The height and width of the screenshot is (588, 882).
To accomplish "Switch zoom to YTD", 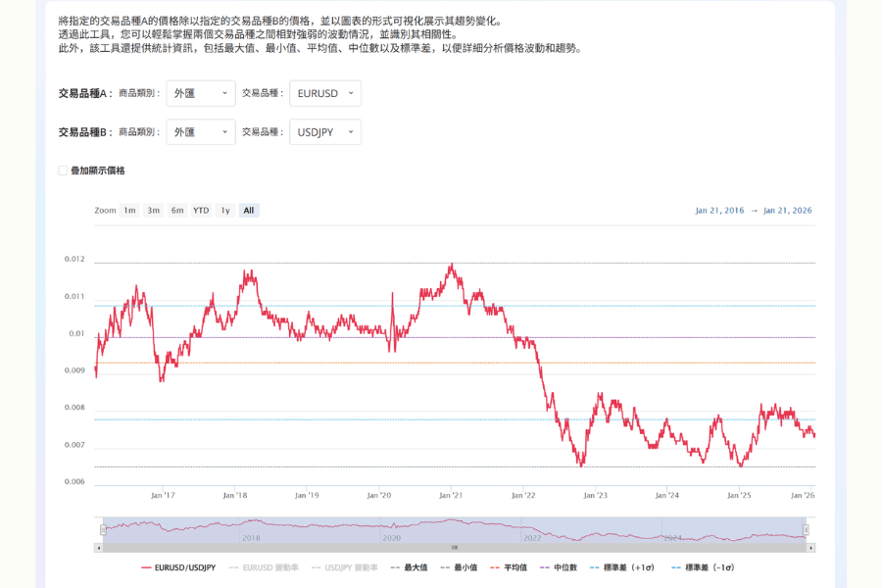I will [x=201, y=211].
